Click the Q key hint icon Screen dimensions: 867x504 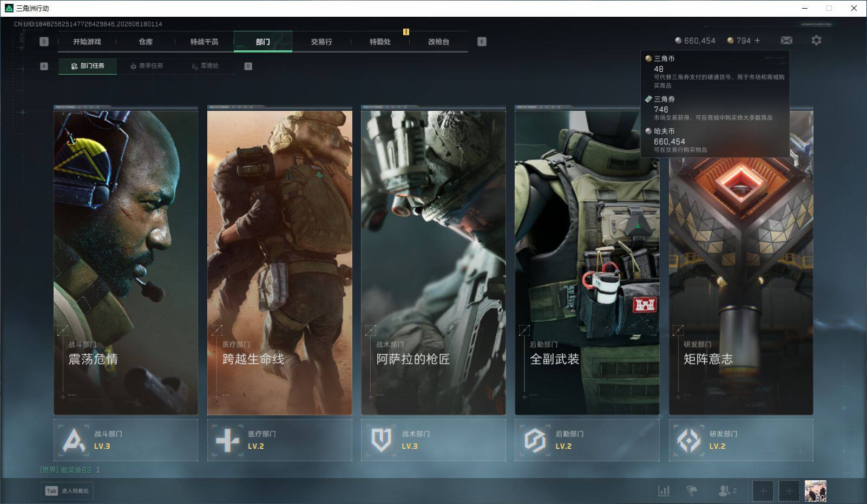tap(44, 42)
